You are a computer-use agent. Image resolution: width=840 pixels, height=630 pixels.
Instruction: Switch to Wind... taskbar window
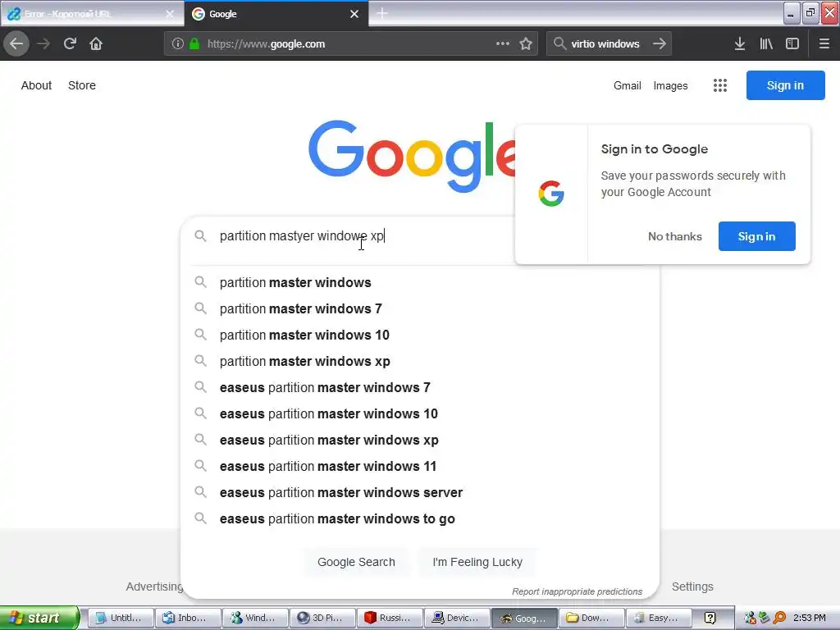pos(255,618)
